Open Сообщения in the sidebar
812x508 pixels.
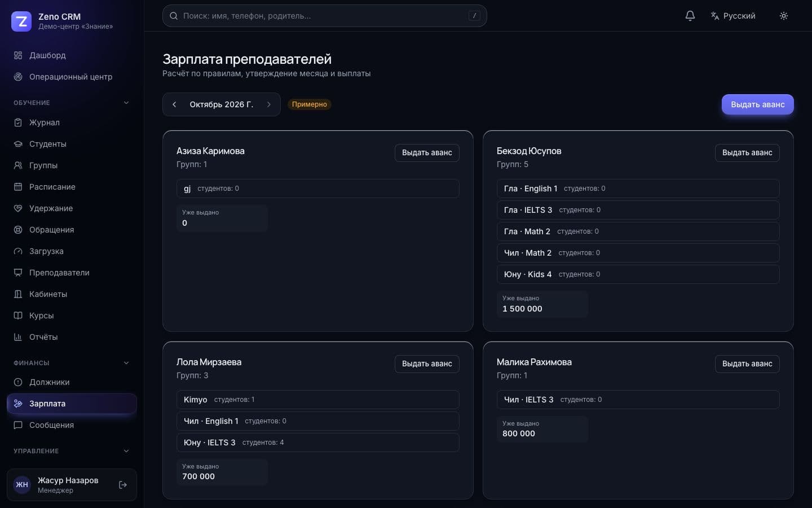tap(72, 425)
